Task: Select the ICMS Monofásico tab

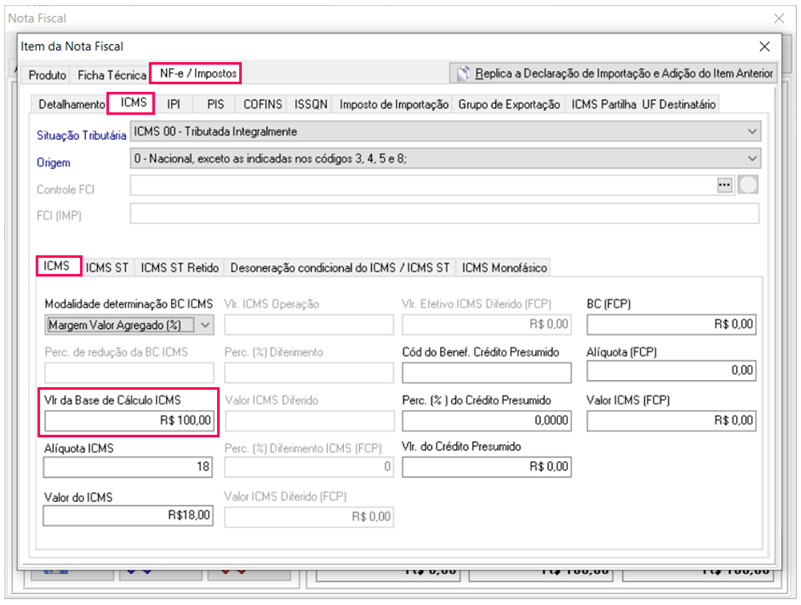Action: 504,267
